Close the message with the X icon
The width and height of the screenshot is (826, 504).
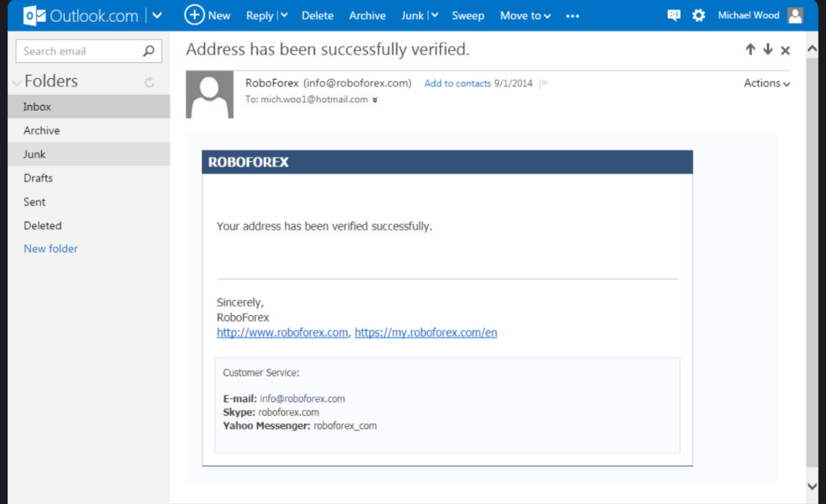coord(785,50)
